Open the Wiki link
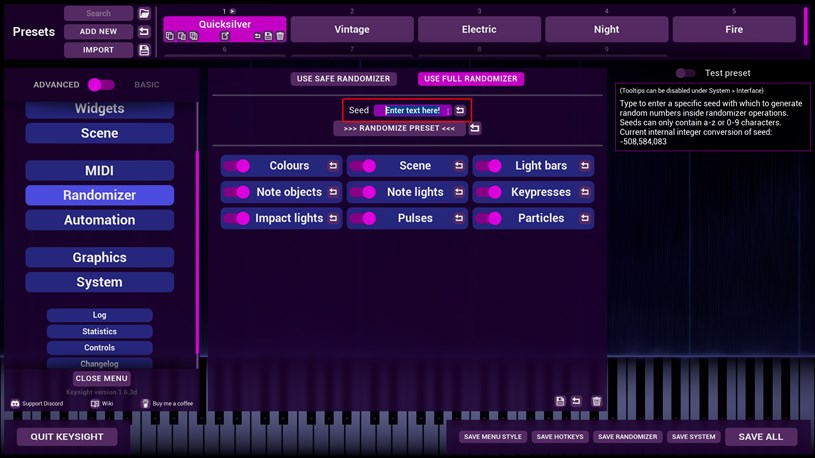This screenshot has width=815, height=458. pyautogui.click(x=102, y=403)
